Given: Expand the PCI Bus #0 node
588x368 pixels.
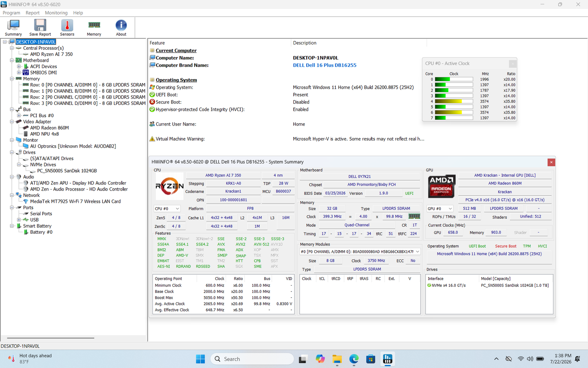Looking at the screenshot, I should tap(19, 116).
